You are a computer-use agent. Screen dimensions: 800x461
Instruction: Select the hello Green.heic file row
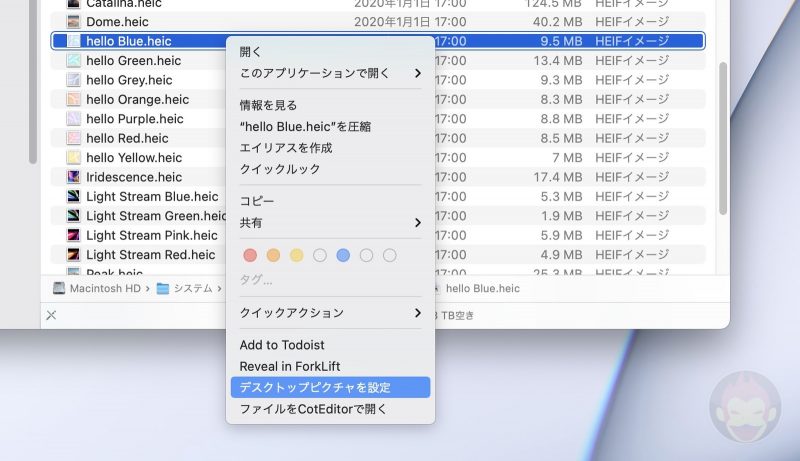378,61
